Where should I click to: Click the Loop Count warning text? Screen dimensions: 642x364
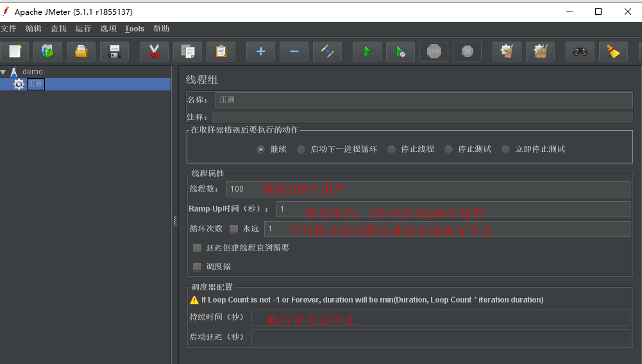pos(372,300)
